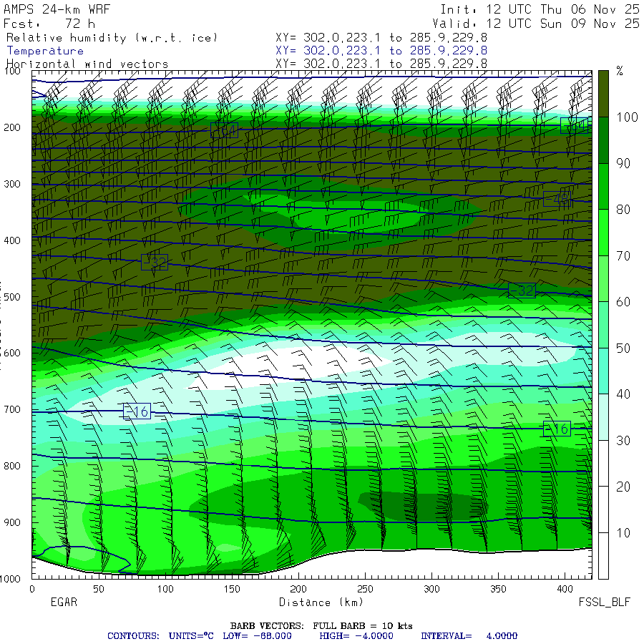Click the 700 pressure level tick label
644x644 pixels.
(12, 409)
